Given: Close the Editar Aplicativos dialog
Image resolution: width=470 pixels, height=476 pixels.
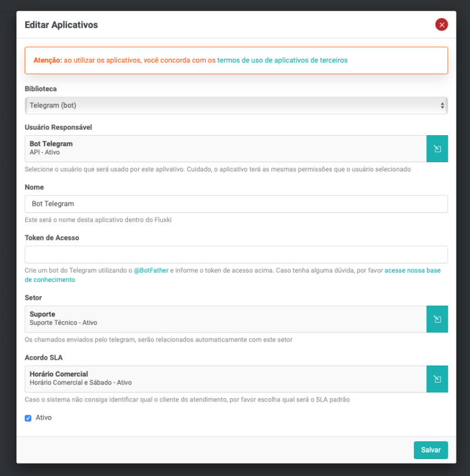Looking at the screenshot, I should [441, 25].
